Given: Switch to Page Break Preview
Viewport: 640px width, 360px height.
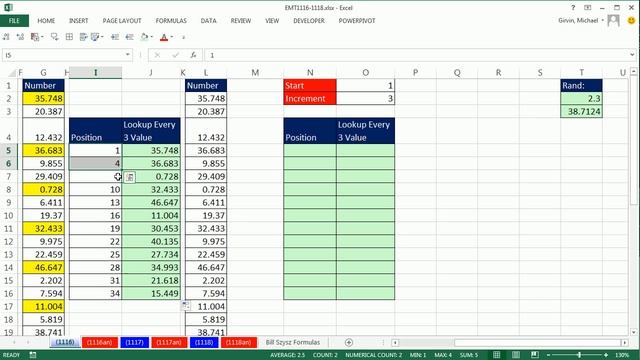Looking at the screenshot, I should pyautogui.click(x=535, y=355).
